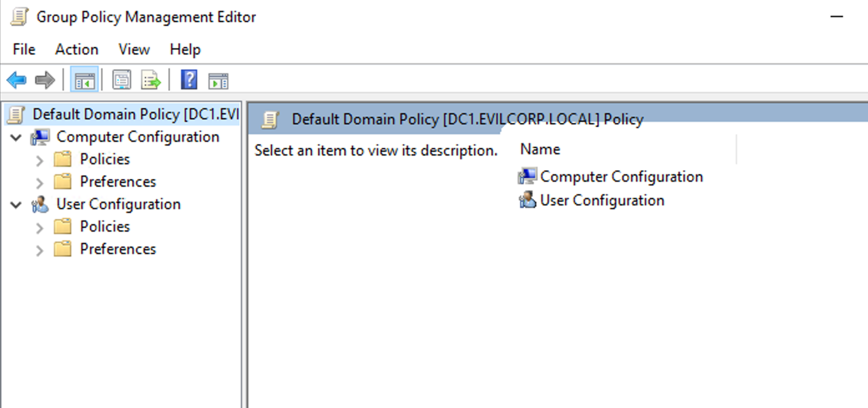Open the File menu
The image size is (868, 408).
click(24, 50)
